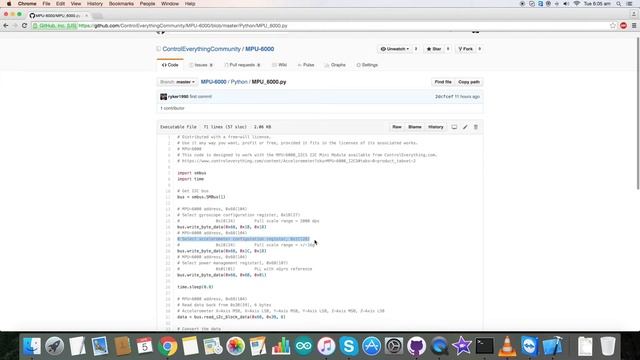Open the Apple menu

9,4
